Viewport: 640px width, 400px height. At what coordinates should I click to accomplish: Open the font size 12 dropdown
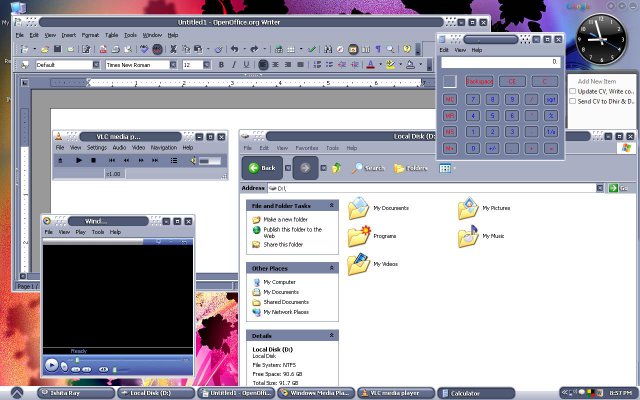(x=207, y=64)
